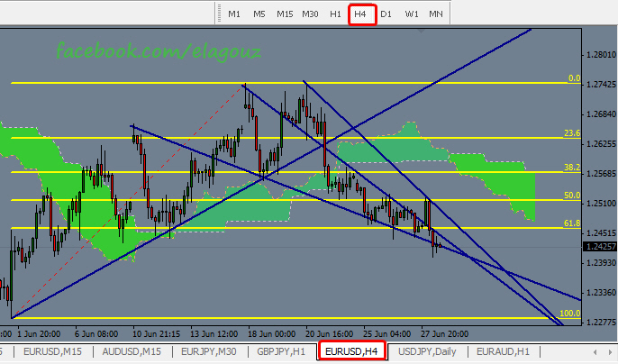618x364 pixels.
Task: Select the M30 timeframe button
Action: [x=310, y=14]
